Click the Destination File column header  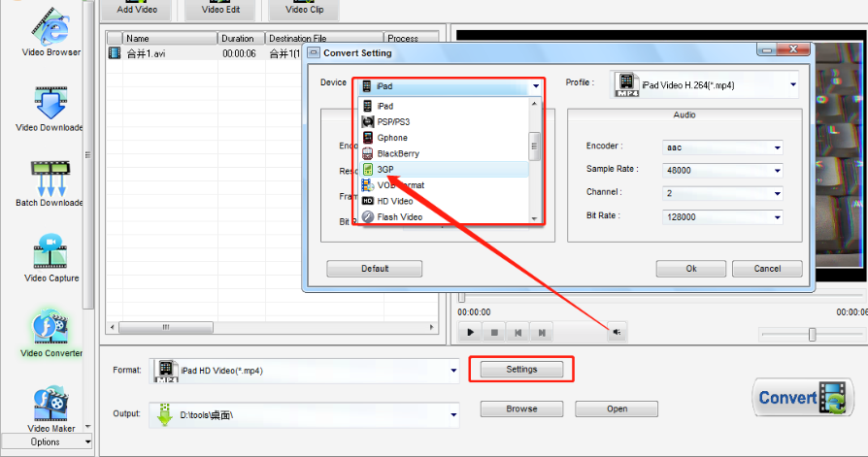coord(324,38)
